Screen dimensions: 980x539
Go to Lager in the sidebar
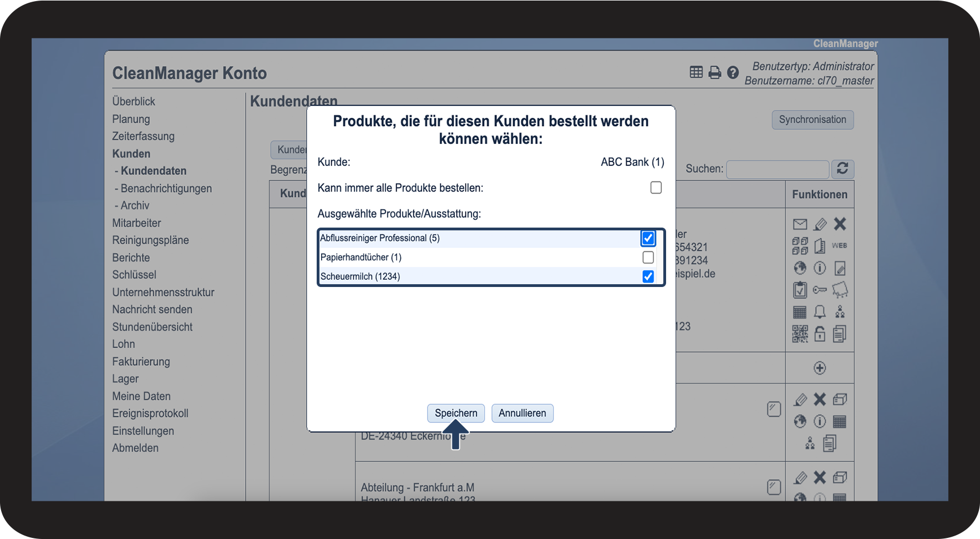click(125, 379)
